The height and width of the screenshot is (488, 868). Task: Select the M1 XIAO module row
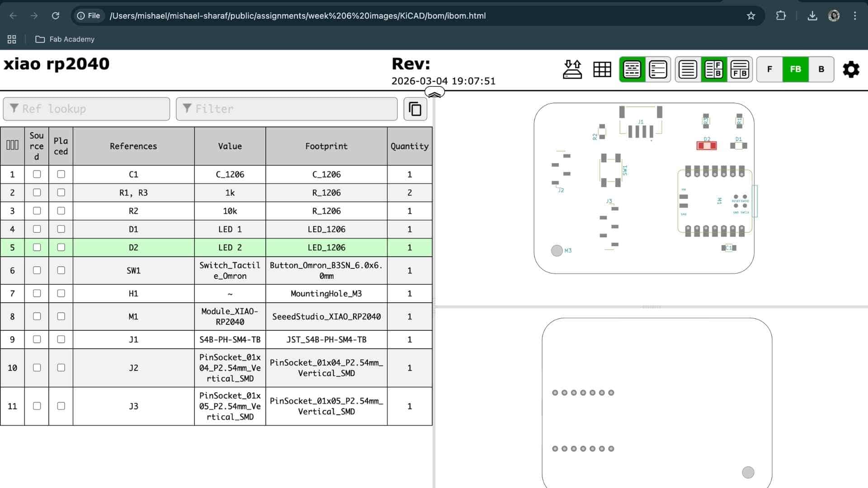click(x=133, y=316)
